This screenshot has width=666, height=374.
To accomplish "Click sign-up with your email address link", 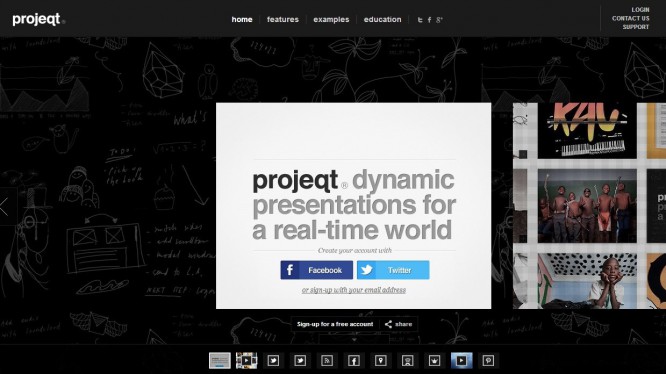I will point(354,290).
